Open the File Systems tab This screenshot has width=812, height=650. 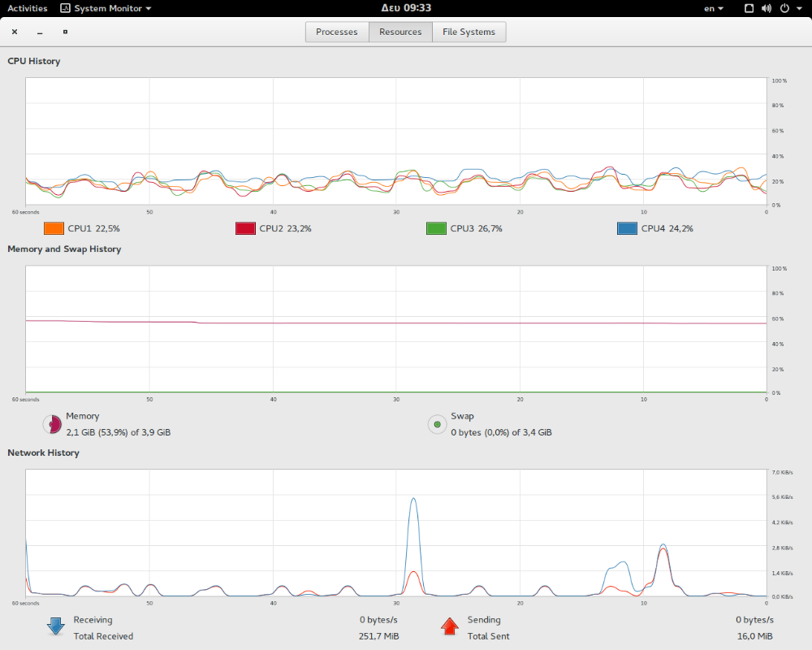click(x=469, y=32)
